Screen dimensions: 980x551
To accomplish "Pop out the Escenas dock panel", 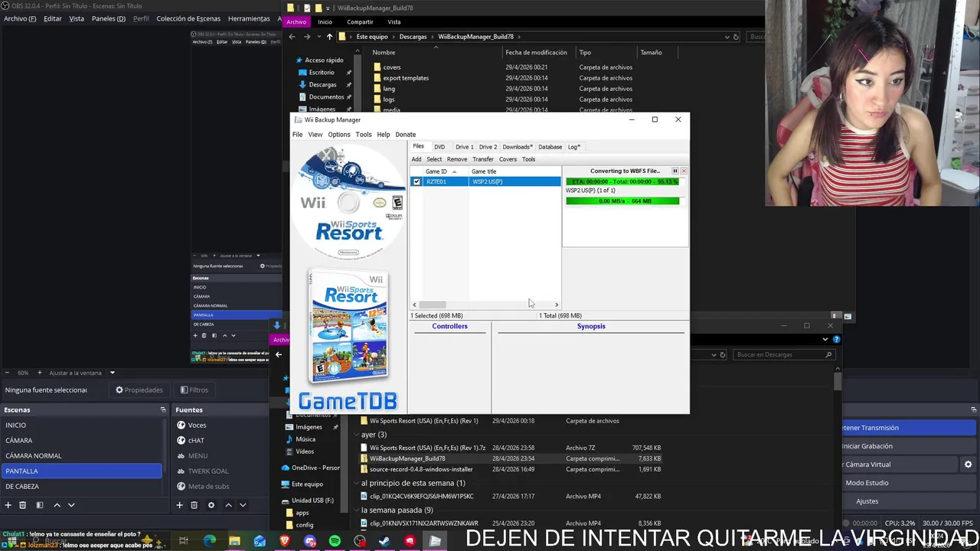I will (x=162, y=410).
